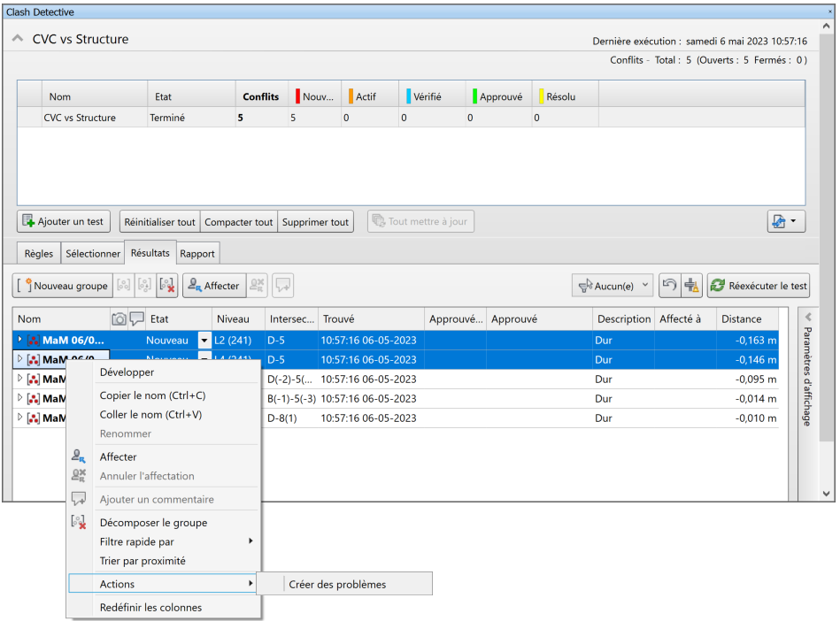Click the filter-by-selection icon with warning triangle

(x=691, y=286)
